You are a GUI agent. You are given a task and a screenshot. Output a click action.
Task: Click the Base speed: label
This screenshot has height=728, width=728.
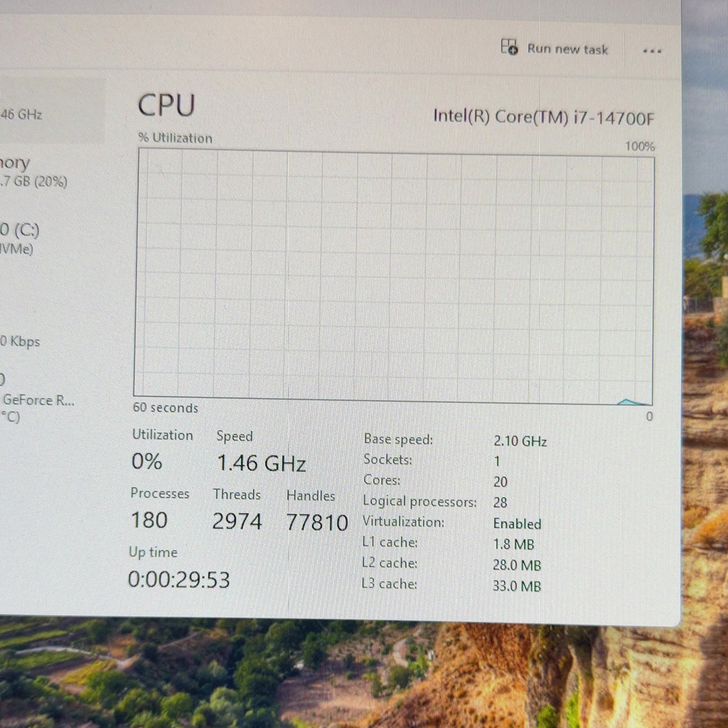(399, 439)
